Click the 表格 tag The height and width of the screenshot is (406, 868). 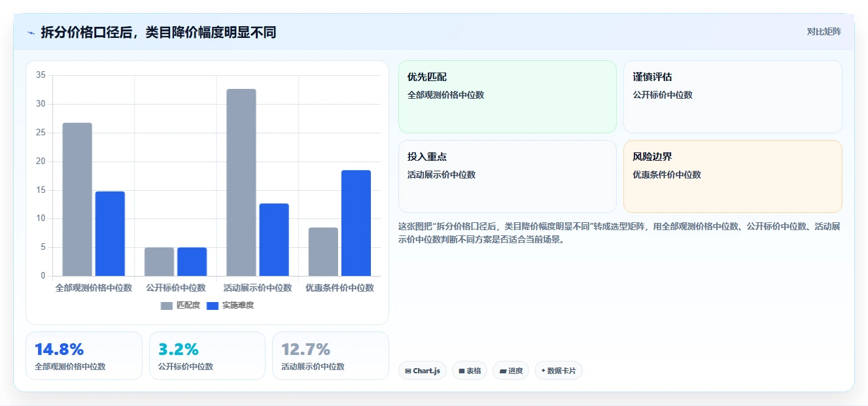470,371
